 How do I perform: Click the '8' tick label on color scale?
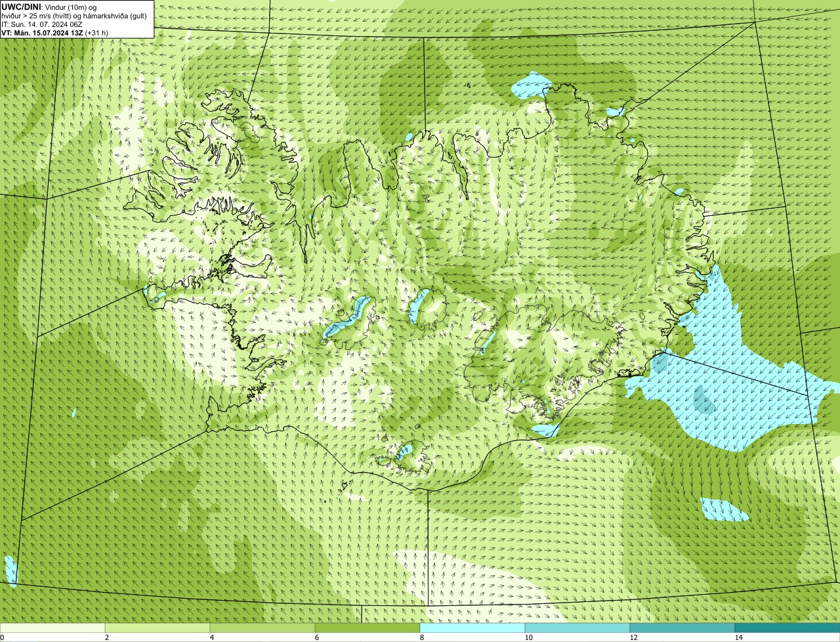click(x=422, y=637)
